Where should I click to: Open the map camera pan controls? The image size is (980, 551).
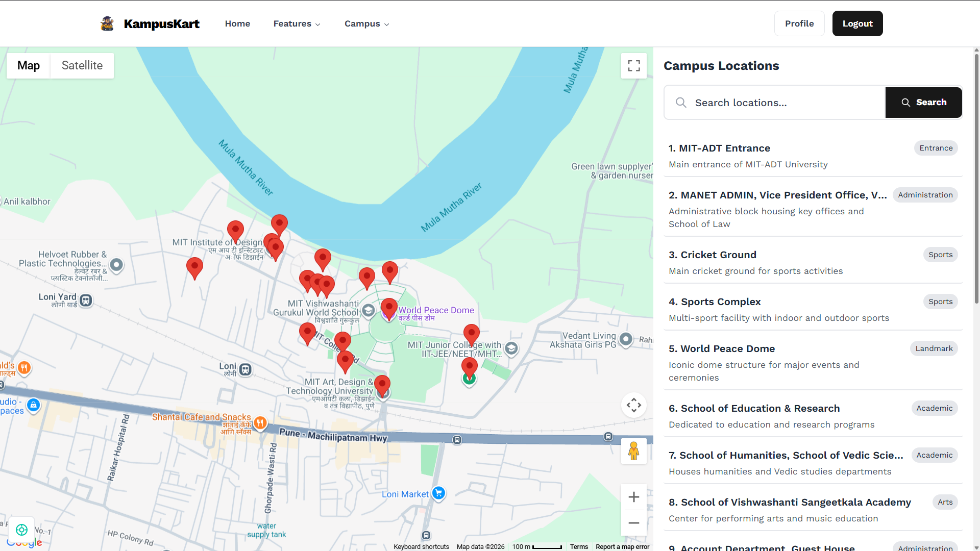point(634,405)
